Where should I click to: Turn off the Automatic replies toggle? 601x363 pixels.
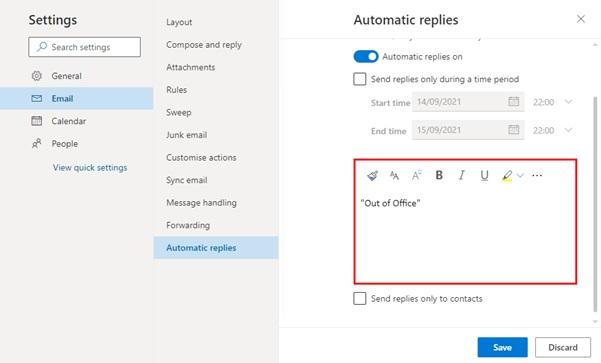tap(366, 57)
